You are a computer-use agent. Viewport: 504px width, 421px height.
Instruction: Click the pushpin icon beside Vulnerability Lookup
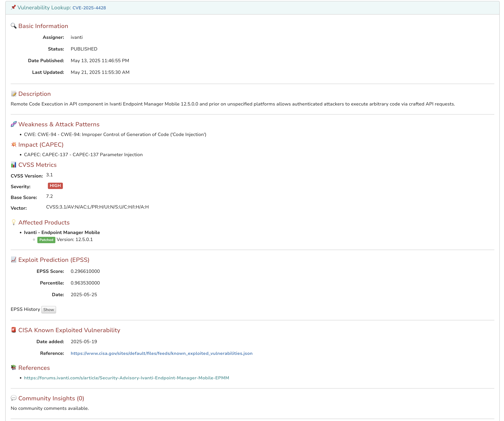14,7
